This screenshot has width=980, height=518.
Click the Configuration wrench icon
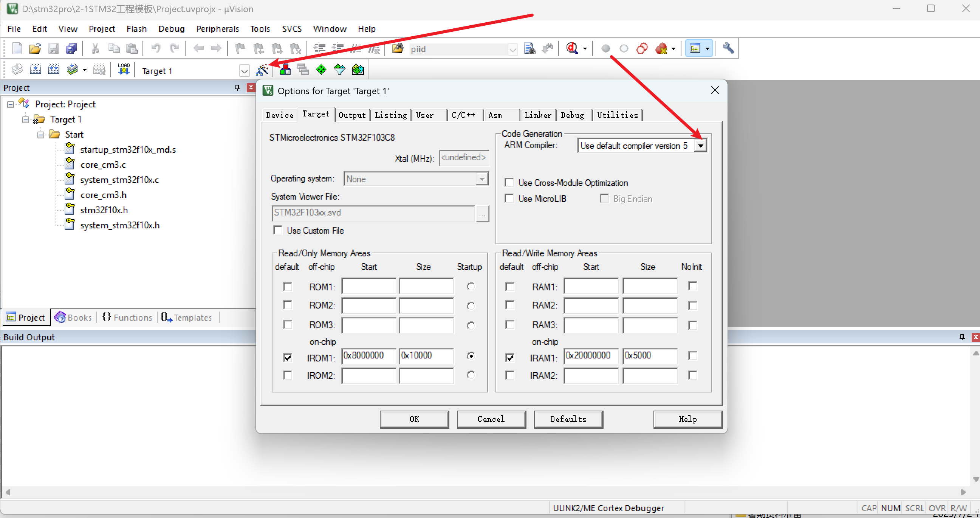coord(728,48)
